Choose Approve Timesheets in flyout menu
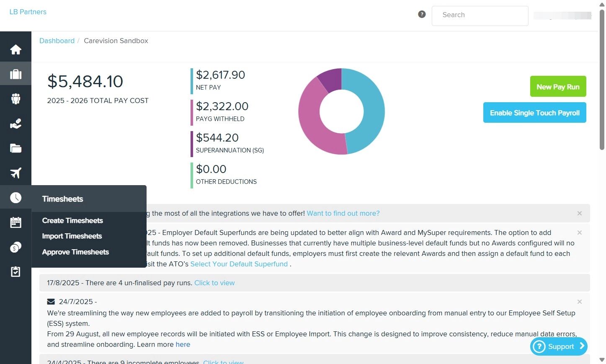This screenshot has width=606, height=364. [75, 252]
